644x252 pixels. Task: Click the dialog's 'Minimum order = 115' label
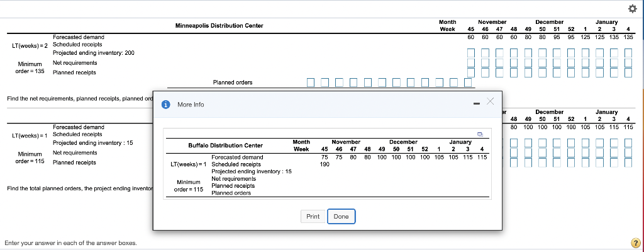pos(189,186)
